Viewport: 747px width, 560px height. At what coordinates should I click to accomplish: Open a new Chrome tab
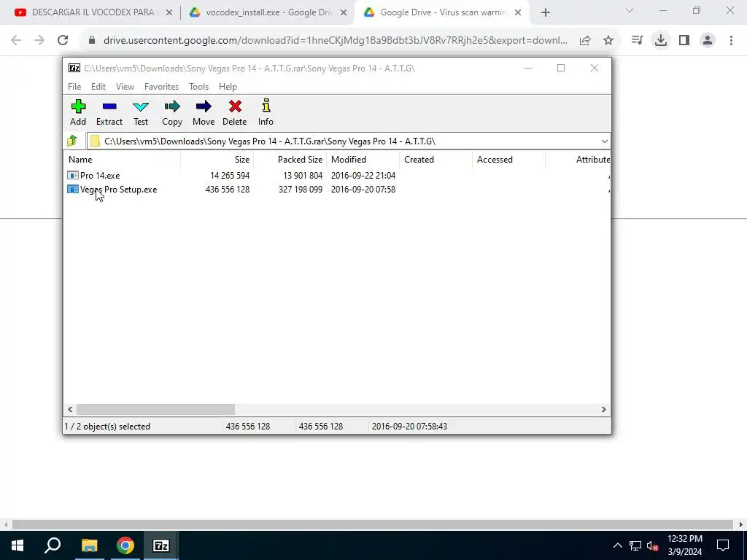click(x=546, y=13)
